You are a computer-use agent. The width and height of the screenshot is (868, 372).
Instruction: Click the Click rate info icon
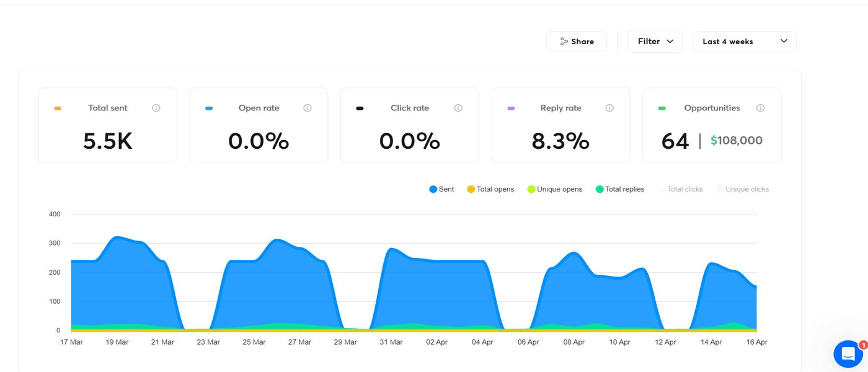(458, 108)
